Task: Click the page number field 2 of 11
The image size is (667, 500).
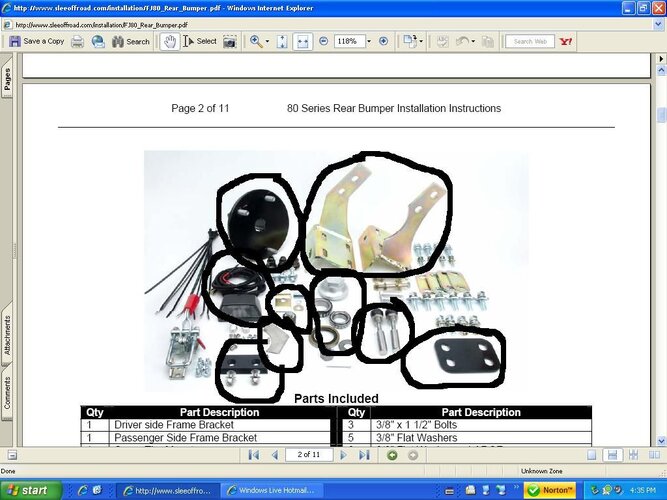Action: point(308,455)
